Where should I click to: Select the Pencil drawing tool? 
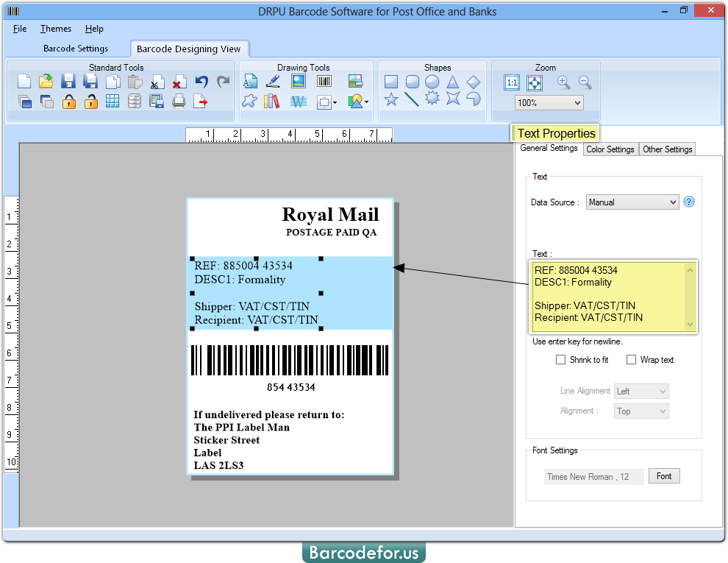click(x=273, y=81)
